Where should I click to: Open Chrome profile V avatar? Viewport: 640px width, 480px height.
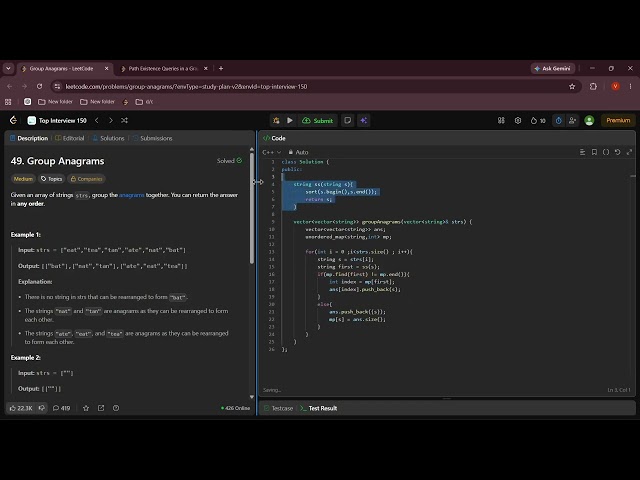(616, 87)
